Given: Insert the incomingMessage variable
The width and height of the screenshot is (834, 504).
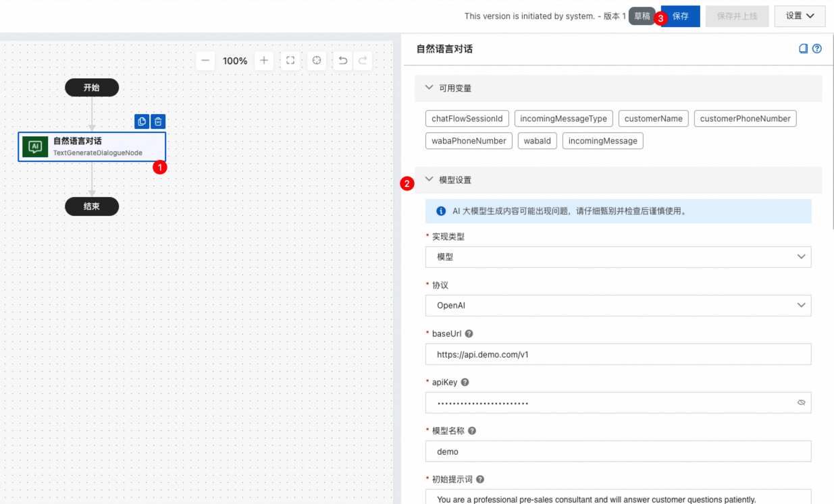Looking at the screenshot, I should (x=603, y=141).
